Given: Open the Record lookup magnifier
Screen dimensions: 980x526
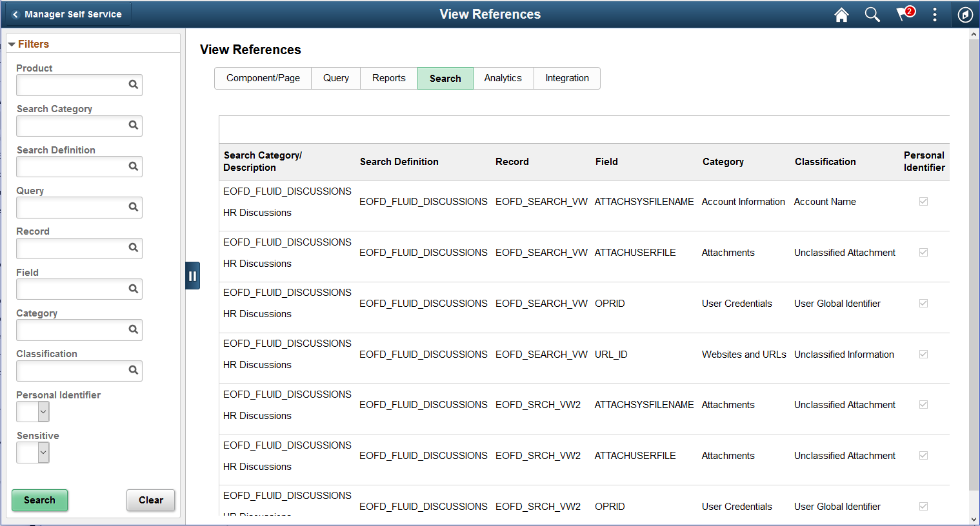Looking at the screenshot, I should tap(133, 248).
